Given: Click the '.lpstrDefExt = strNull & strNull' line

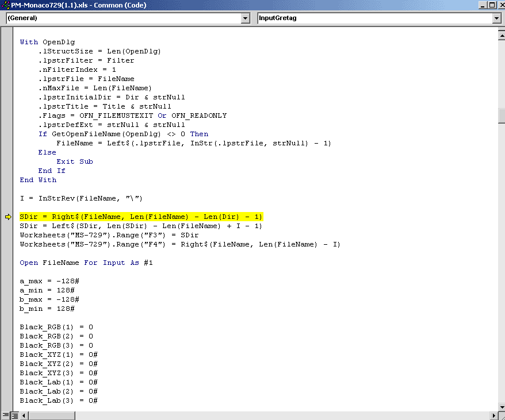Looking at the screenshot, I should coord(112,125).
